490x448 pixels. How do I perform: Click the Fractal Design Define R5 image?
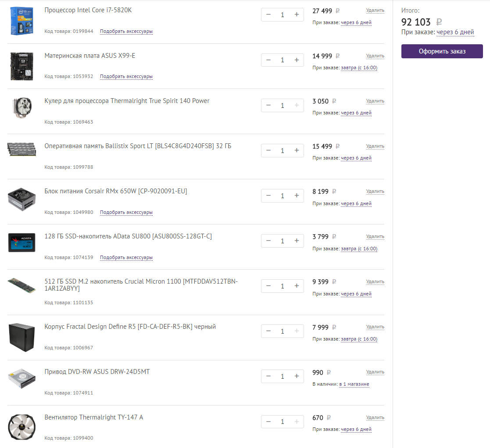21,337
